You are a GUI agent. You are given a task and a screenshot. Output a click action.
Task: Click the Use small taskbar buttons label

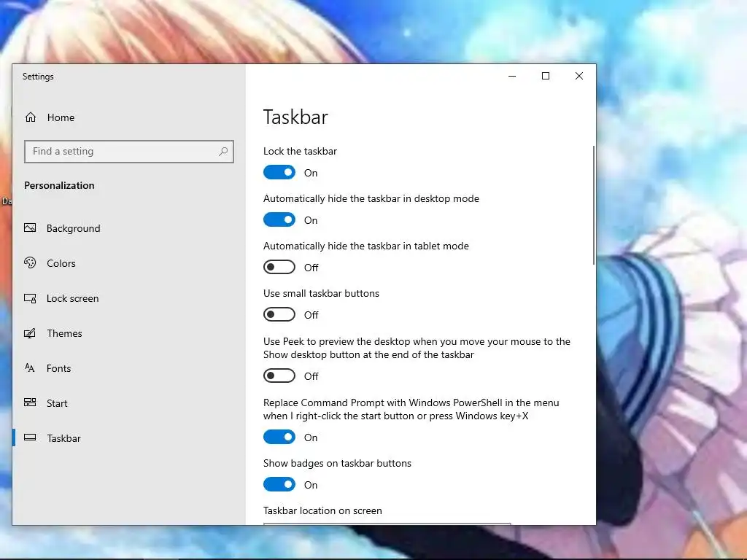pos(321,293)
